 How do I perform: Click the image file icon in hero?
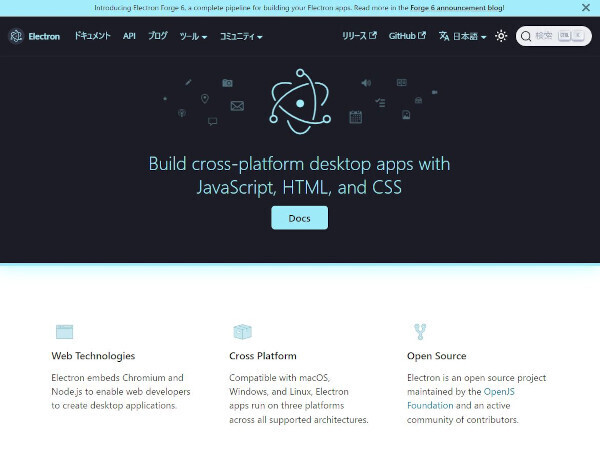tap(406, 114)
